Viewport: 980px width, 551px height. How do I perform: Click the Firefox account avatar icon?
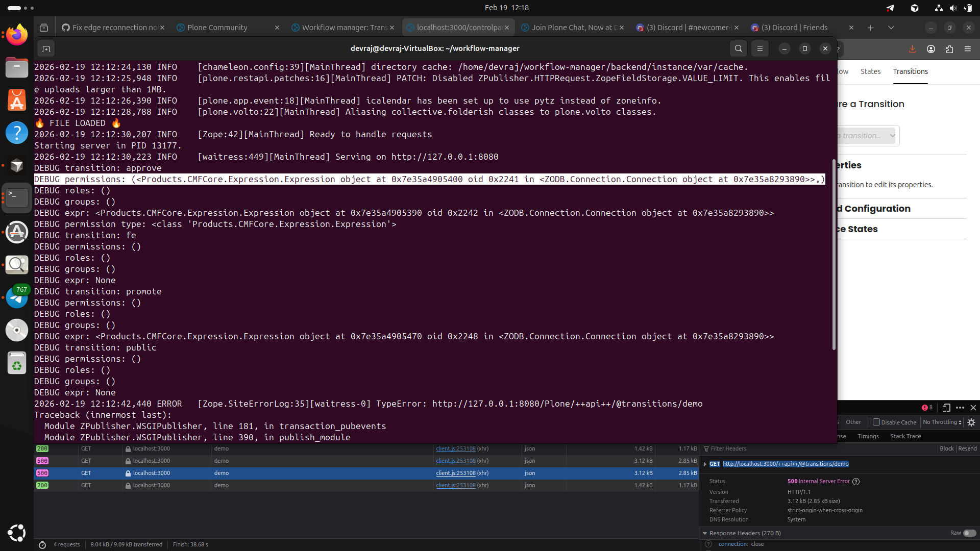tap(931, 49)
